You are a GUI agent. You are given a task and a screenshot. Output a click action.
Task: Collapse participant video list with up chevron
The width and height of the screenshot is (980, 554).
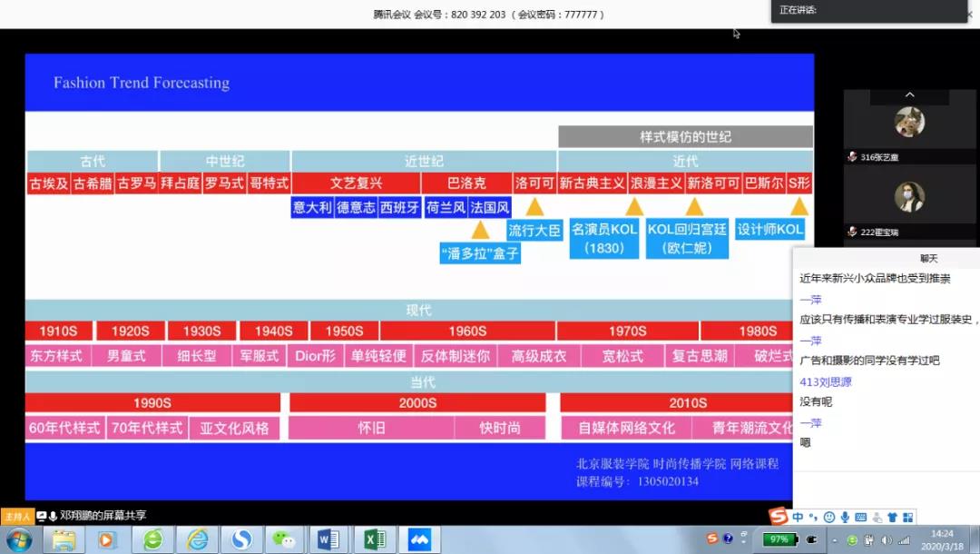coord(909,94)
